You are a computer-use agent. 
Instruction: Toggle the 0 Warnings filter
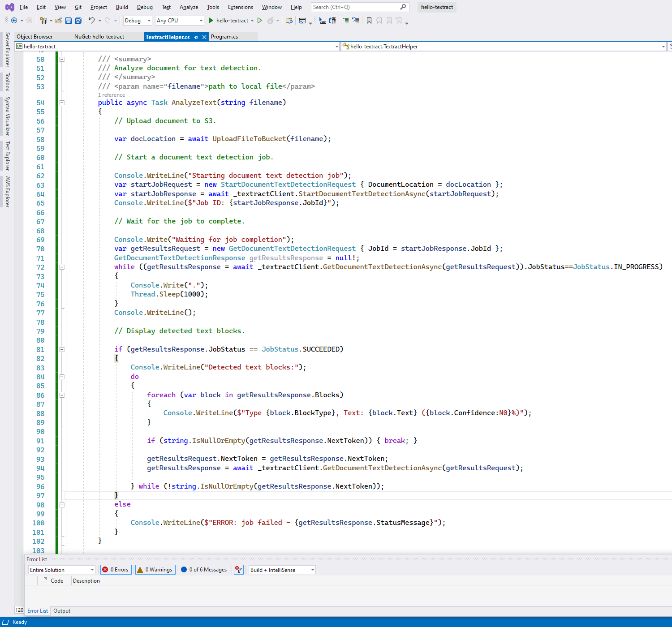click(x=155, y=570)
